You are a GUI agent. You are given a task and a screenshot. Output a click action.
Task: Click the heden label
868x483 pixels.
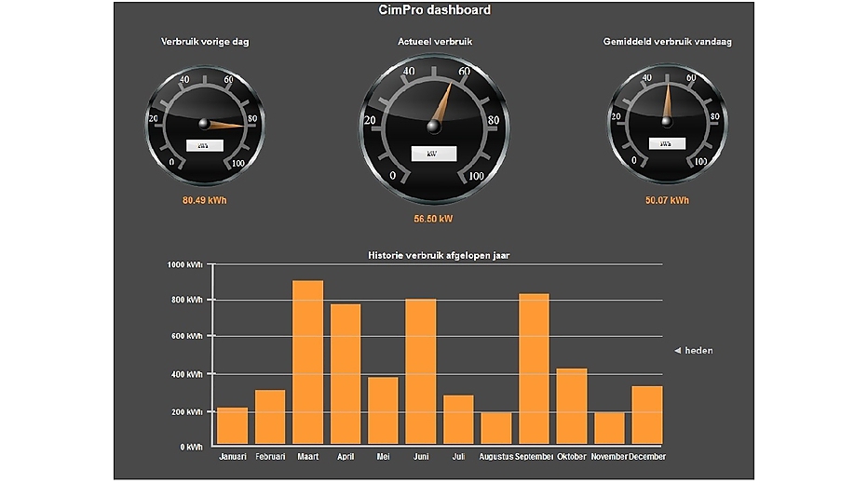698,351
